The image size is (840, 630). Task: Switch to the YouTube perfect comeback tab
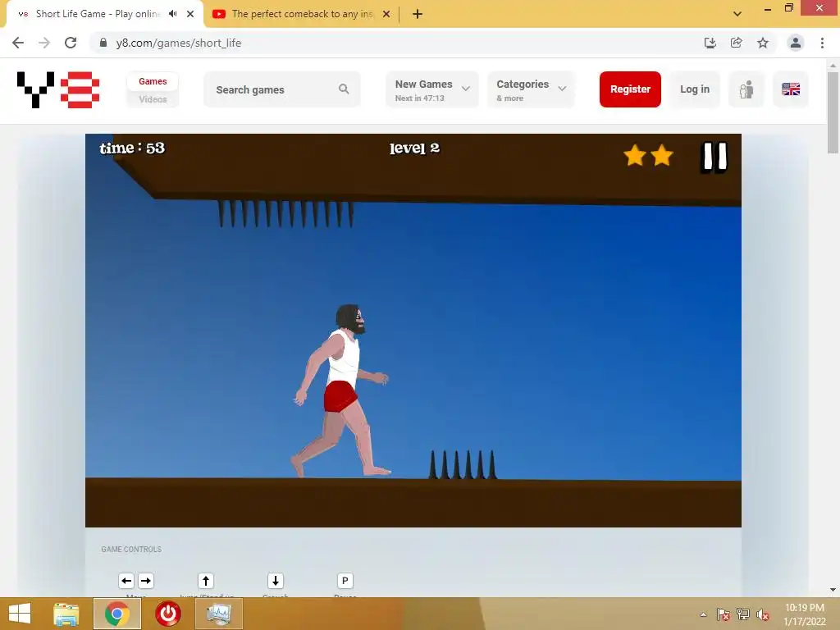point(303,14)
